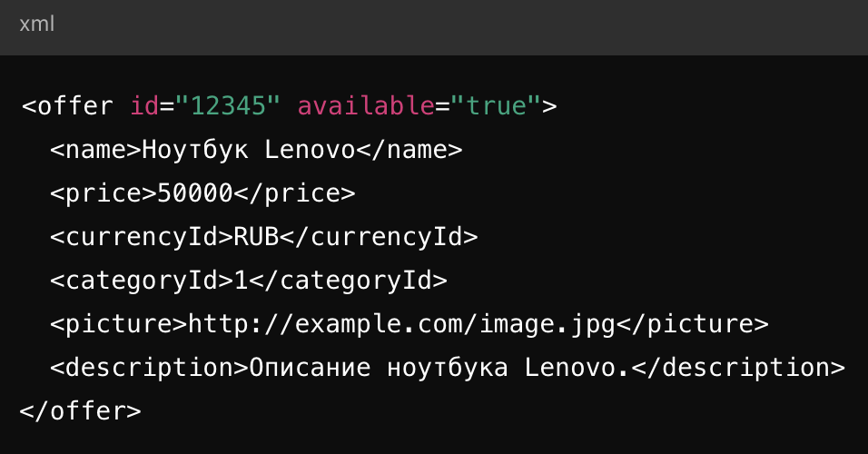Click the closing offer tag
The image size is (868, 454).
(x=80, y=411)
